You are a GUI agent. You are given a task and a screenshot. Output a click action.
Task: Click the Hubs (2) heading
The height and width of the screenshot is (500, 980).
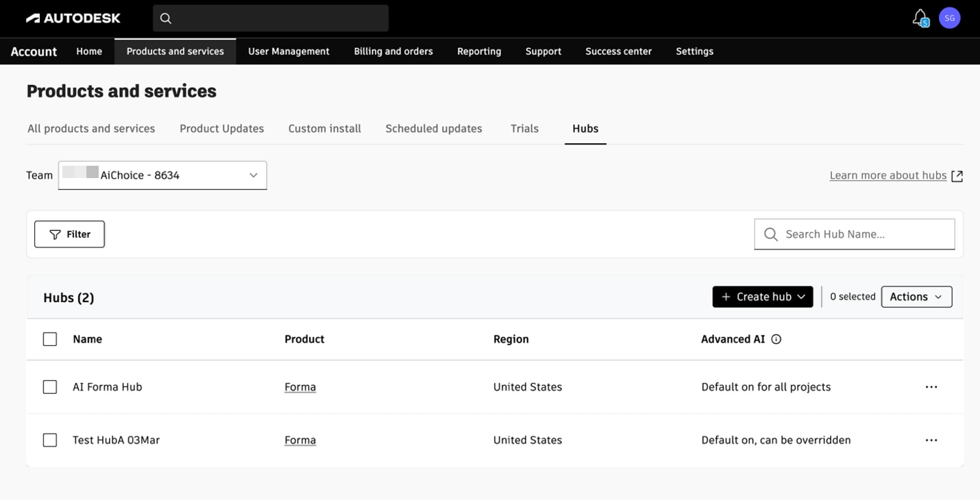point(69,297)
